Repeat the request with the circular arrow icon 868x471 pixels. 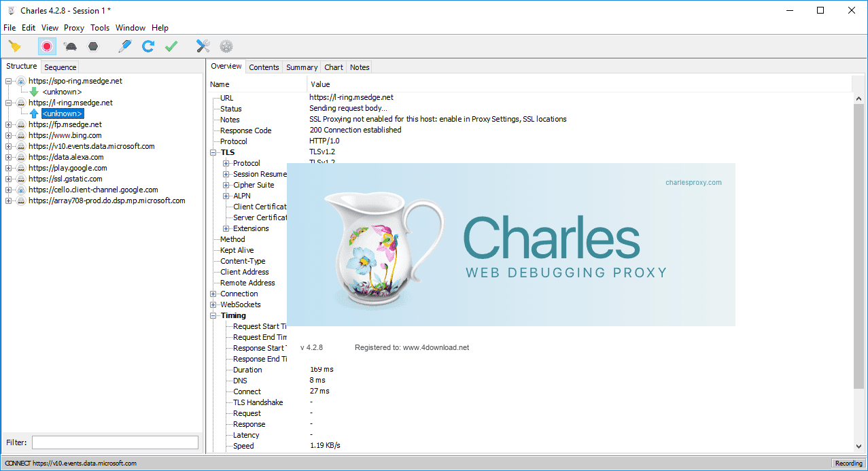(147, 46)
